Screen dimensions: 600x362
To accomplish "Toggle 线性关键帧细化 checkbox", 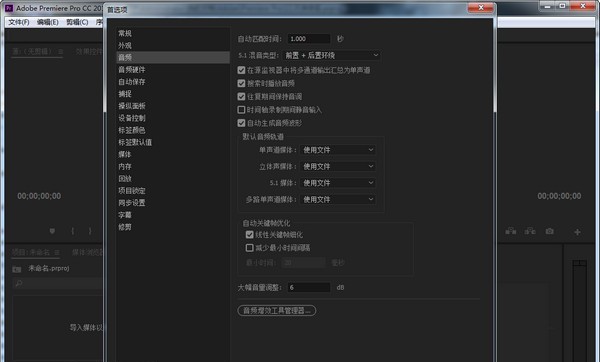I will coord(249,235).
